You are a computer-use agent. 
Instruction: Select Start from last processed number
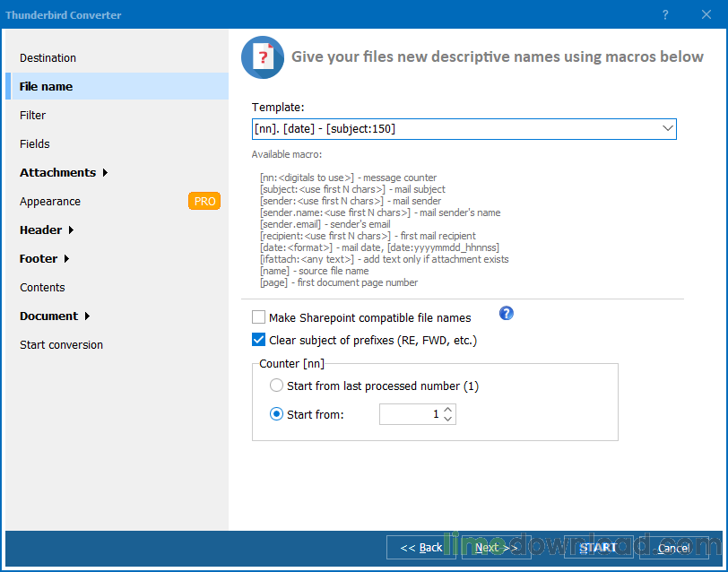(277, 386)
